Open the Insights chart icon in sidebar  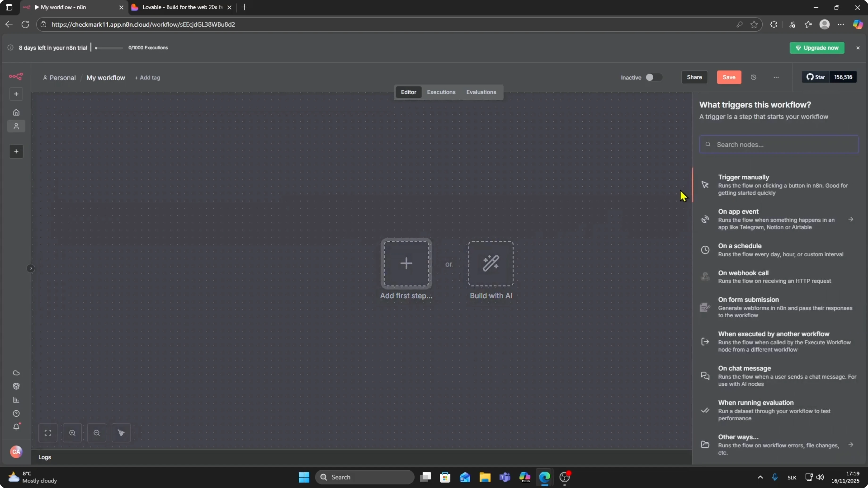(16, 400)
